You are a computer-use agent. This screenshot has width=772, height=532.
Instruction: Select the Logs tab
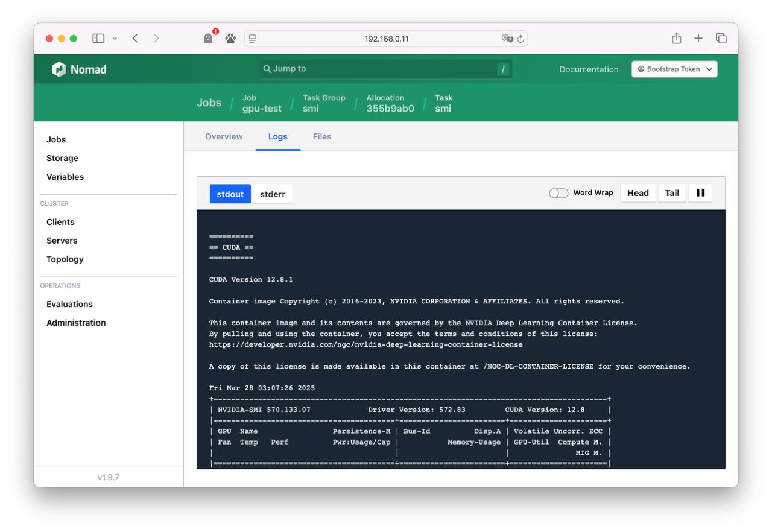pos(278,136)
